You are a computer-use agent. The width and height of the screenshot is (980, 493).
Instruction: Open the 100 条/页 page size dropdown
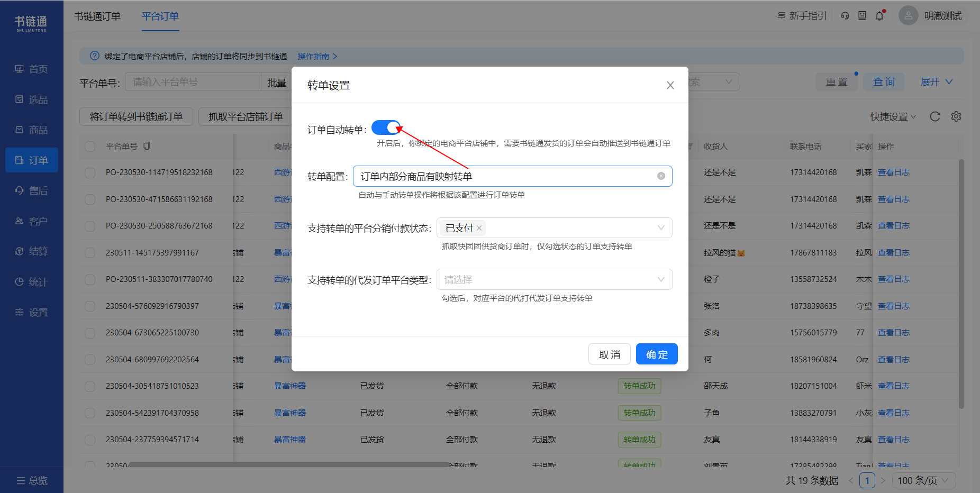pos(924,480)
